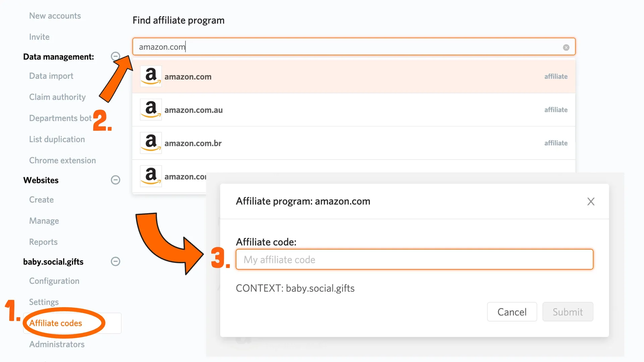Open Affiliate codes in sidebar
644x362 pixels.
coord(56,323)
